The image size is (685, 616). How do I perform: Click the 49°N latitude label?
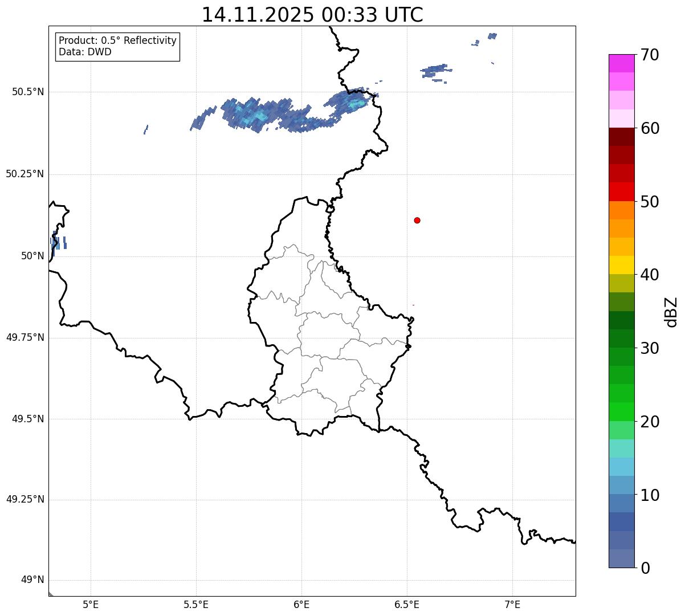[32, 580]
